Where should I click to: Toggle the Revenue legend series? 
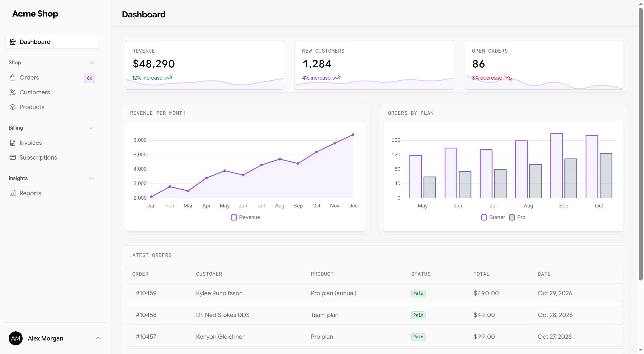[x=245, y=217]
